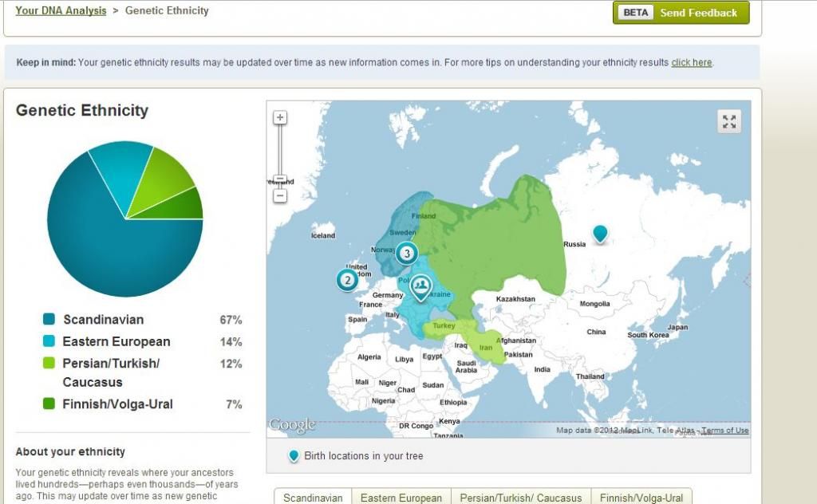Viewport: 817px width, 504px height.
Task: Open the map Terms of Use link
Action: [724, 431]
